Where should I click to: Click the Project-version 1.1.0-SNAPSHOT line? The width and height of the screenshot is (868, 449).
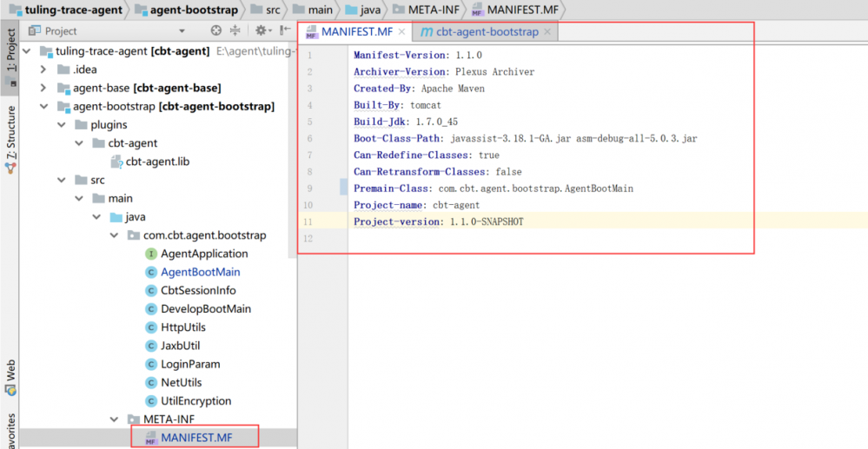coord(439,221)
